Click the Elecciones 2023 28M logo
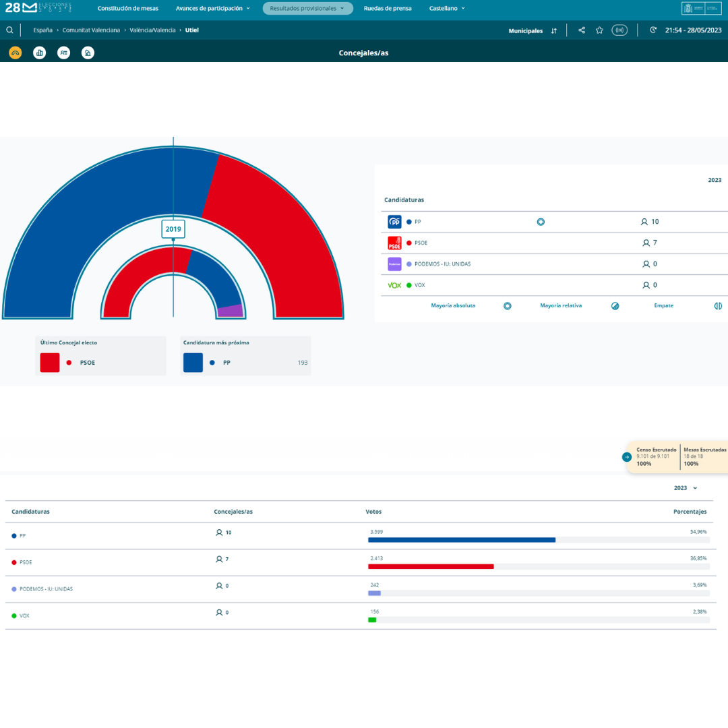728x728 pixels. [38, 8]
